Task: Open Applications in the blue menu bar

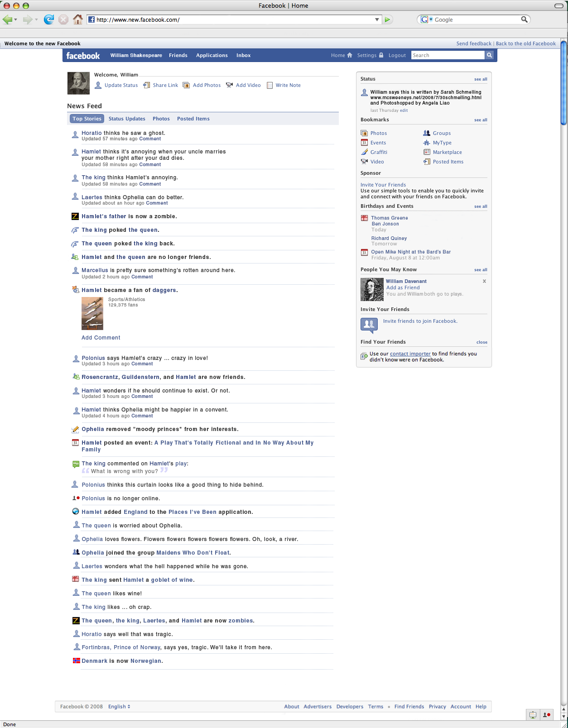Action: 212,55
